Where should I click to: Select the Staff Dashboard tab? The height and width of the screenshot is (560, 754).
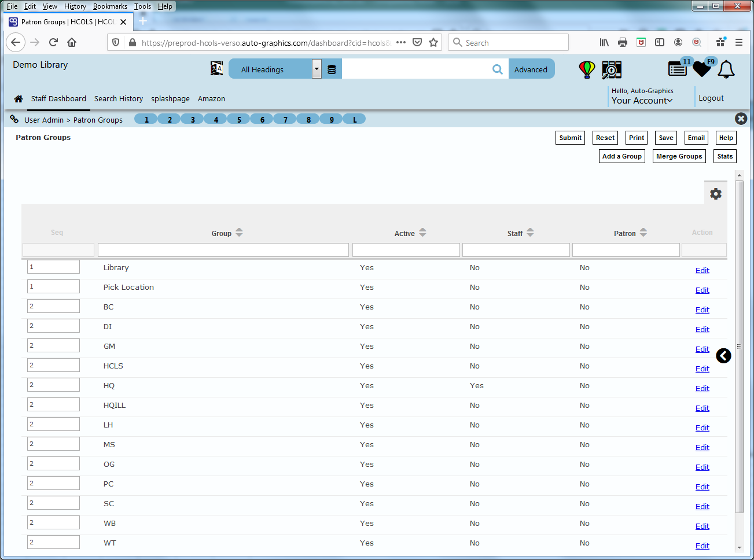58,99
